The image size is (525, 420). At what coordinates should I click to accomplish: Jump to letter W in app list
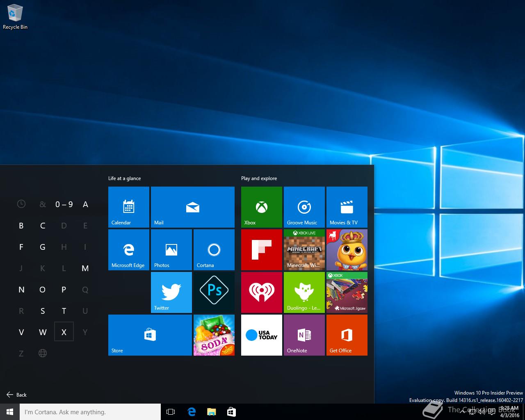click(43, 332)
